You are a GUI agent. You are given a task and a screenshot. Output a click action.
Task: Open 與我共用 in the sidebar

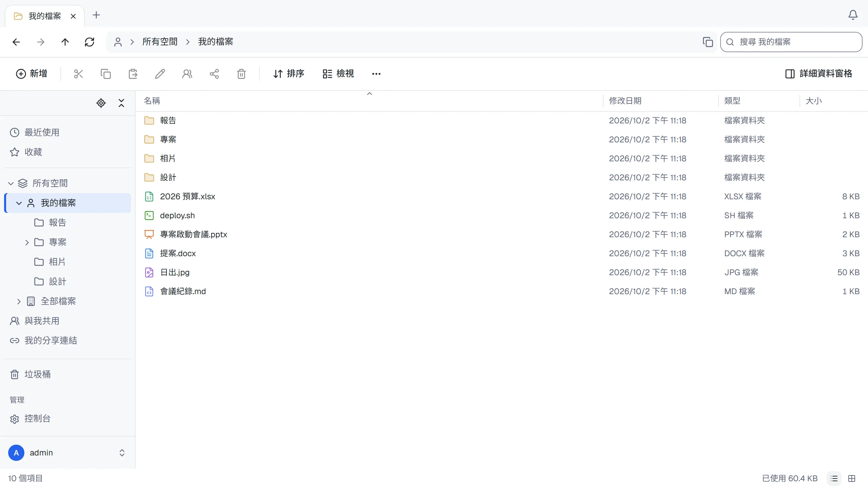pos(67,321)
